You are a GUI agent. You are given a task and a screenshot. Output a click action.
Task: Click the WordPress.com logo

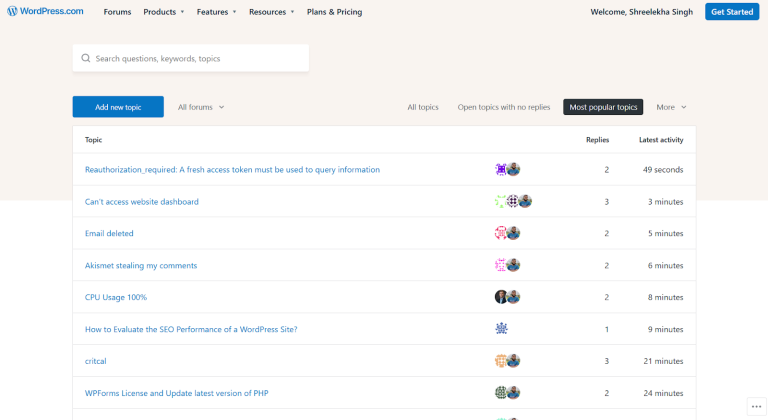pos(45,11)
